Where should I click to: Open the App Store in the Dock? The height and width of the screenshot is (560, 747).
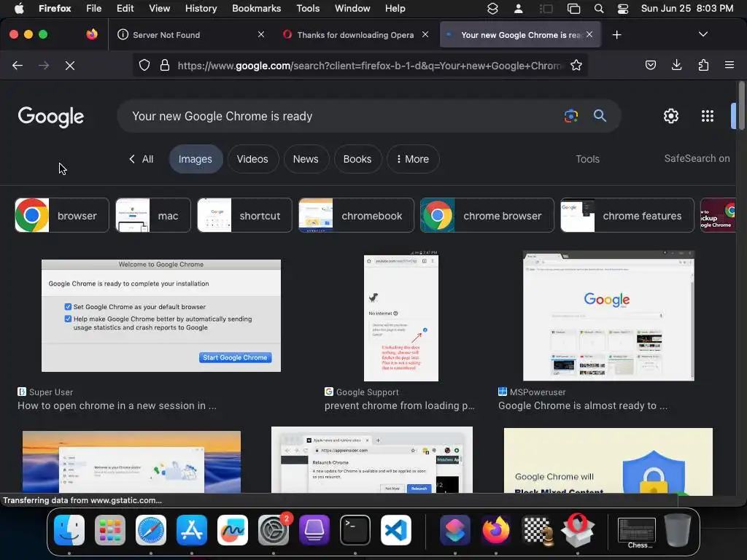point(192,530)
